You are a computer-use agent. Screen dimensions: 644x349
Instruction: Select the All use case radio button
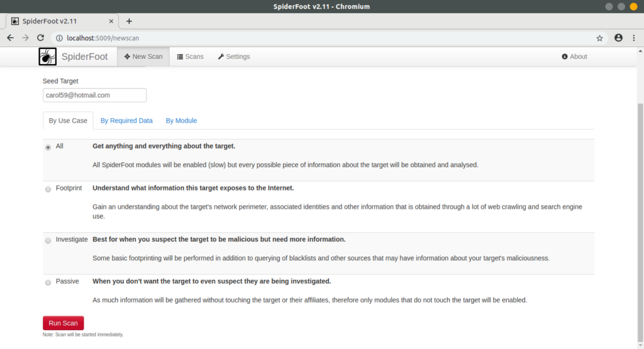click(x=48, y=147)
